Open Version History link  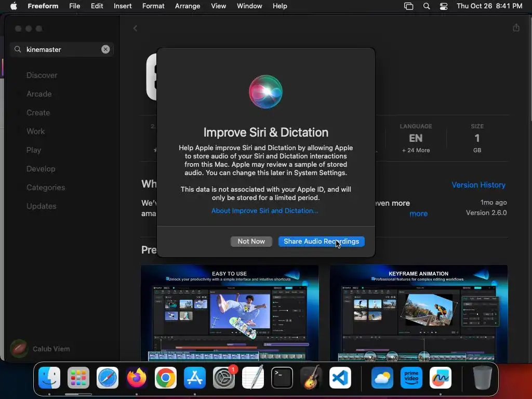[478, 185]
